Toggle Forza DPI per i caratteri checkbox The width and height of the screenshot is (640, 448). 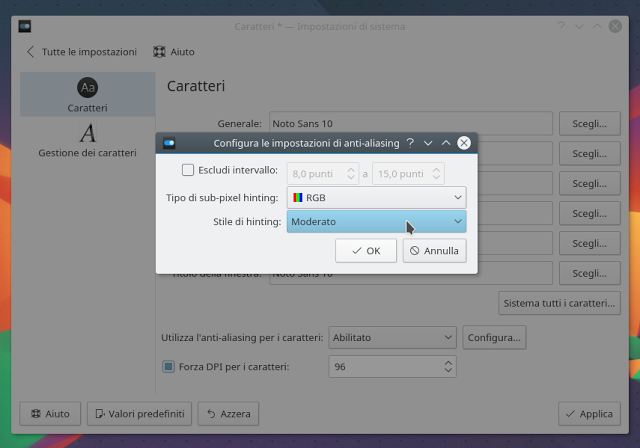[x=168, y=366]
